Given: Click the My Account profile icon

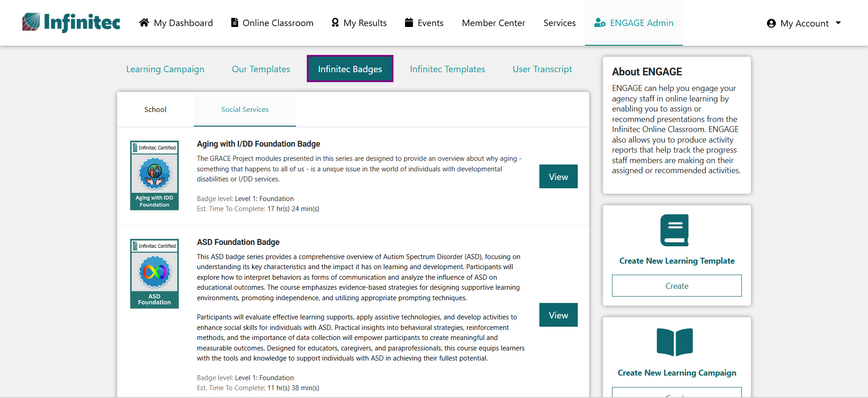Looking at the screenshot, I should pos(771,23).
